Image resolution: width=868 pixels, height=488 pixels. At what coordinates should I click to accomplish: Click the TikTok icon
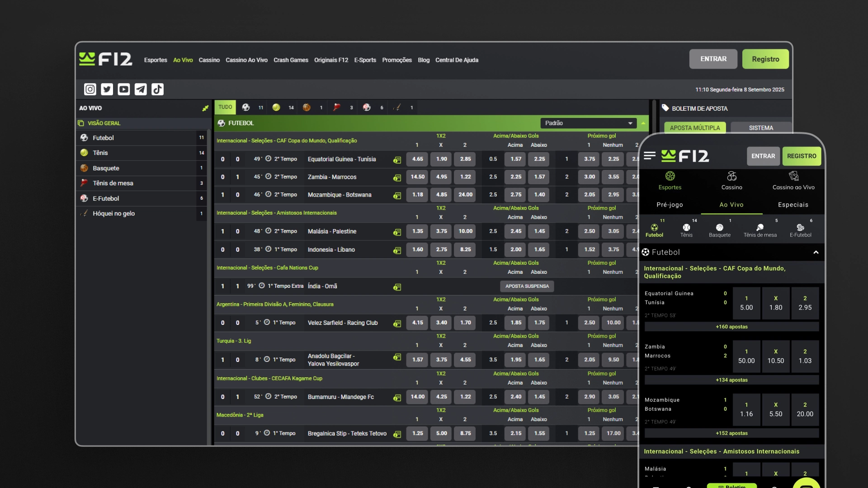pyautogui.click(x=157, y=89)
